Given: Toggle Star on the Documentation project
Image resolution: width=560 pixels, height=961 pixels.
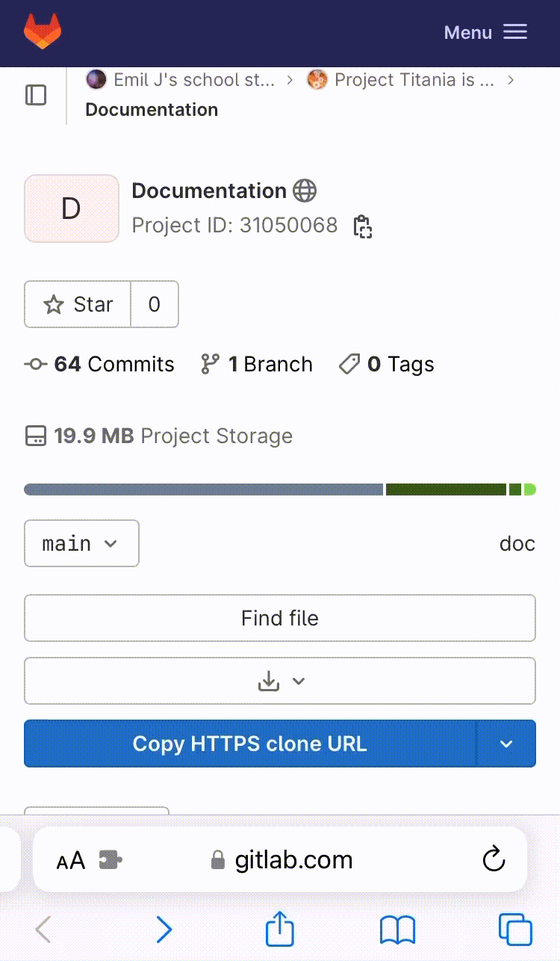Looking at the screenshot, I should (x=78, y=304).
